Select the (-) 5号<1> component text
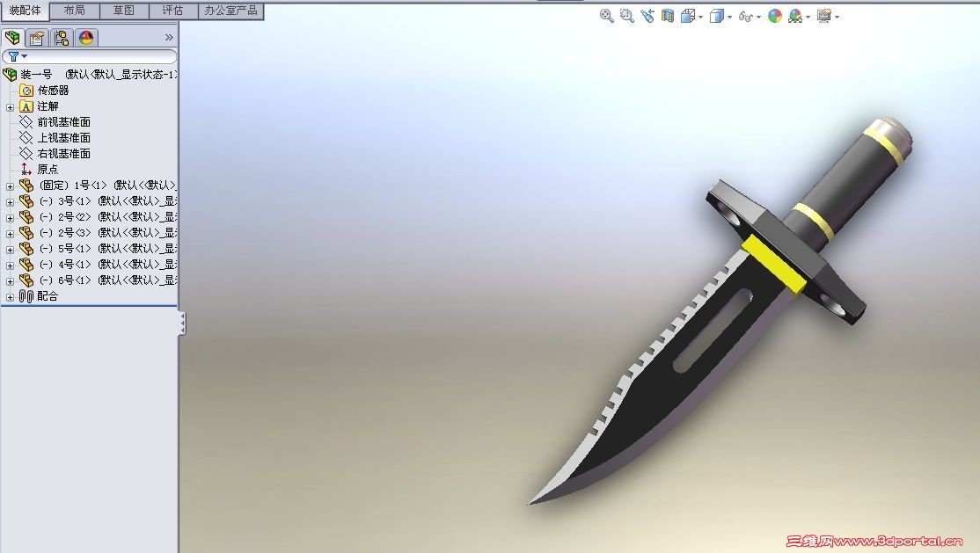Viewport: 980px width, 553px height. click(65, 249)
